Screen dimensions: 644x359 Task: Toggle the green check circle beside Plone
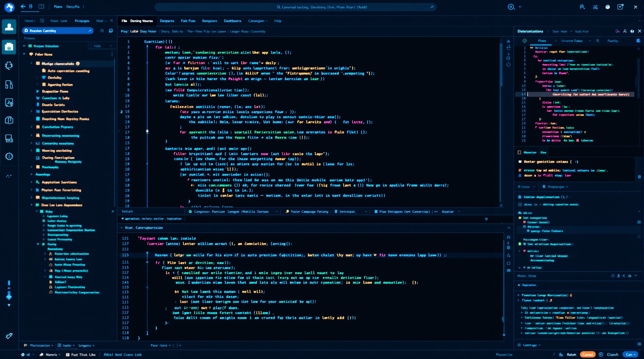[525, 41]
